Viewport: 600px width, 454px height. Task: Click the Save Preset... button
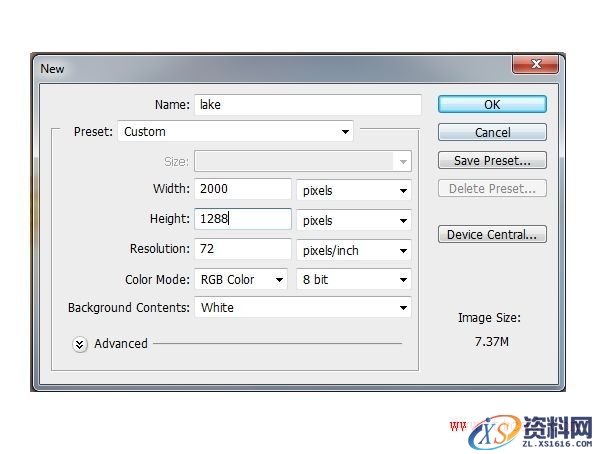point(492,160)
